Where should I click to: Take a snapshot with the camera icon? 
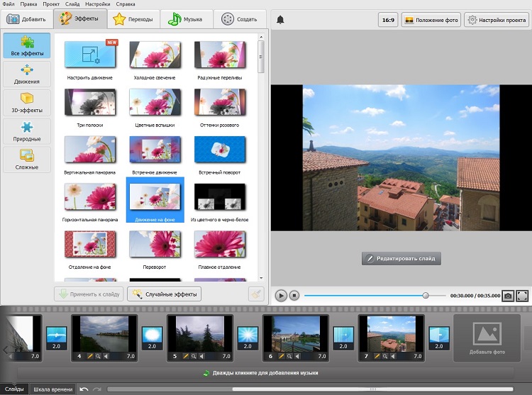coord(508,296)
